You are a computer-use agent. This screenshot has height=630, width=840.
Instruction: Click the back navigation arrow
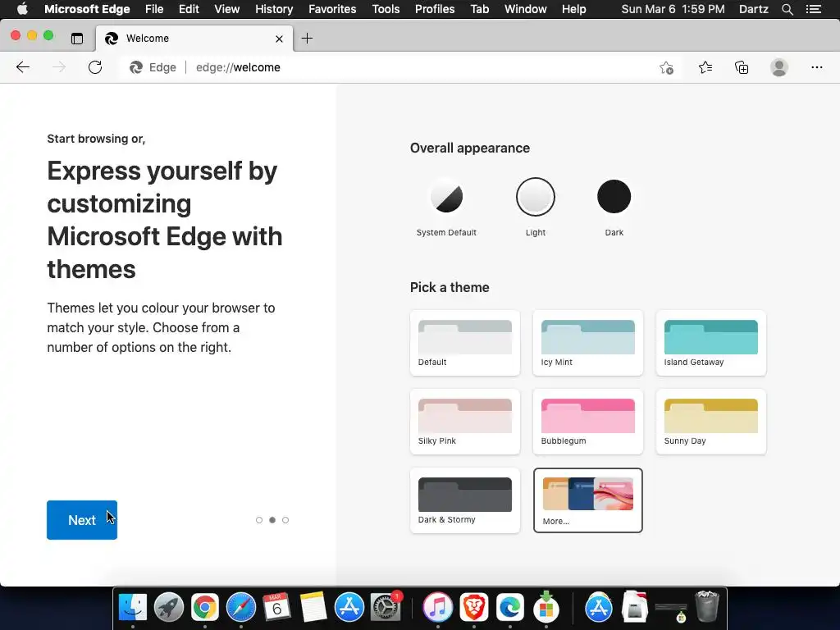(23, 67)
